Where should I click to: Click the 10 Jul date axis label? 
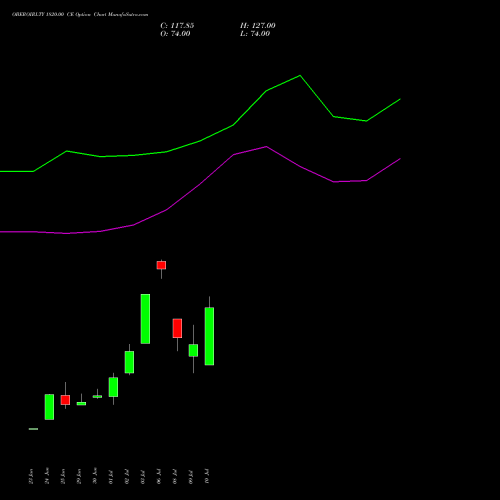tap(207, 476)
